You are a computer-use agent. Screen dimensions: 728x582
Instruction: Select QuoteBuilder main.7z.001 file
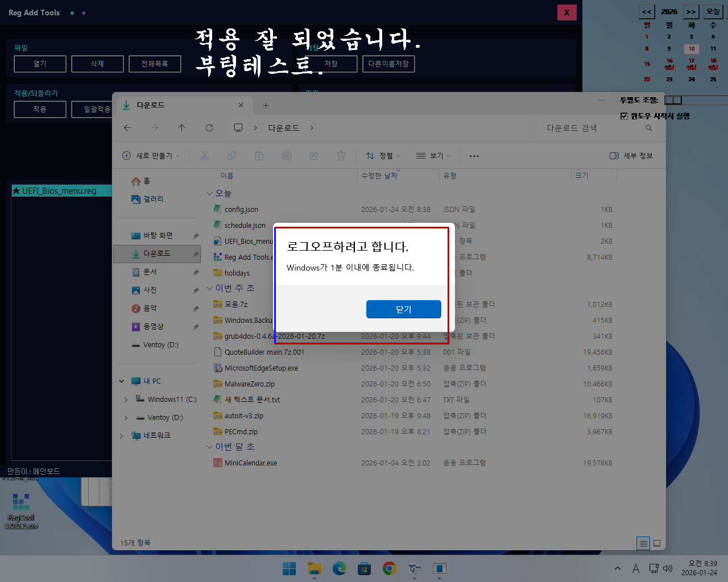click(x=264, y=352)
